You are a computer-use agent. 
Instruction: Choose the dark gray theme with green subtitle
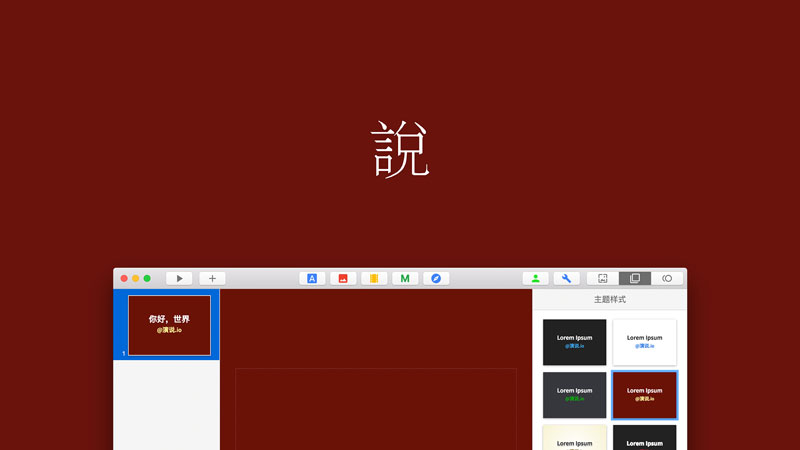[574, 394]
